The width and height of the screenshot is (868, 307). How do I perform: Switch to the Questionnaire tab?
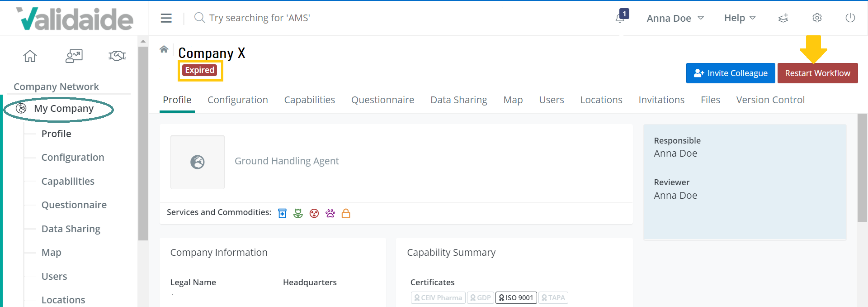(x=382, y=100)
